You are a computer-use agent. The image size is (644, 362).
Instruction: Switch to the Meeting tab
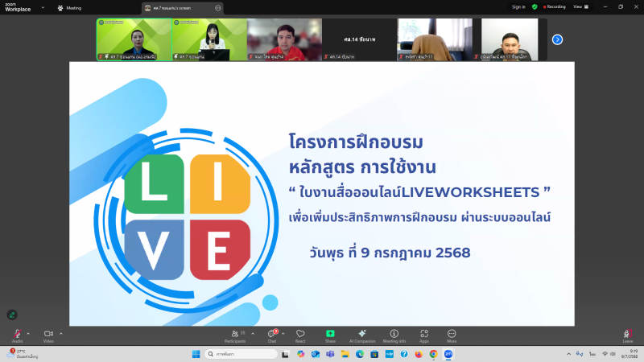[69, 7]
